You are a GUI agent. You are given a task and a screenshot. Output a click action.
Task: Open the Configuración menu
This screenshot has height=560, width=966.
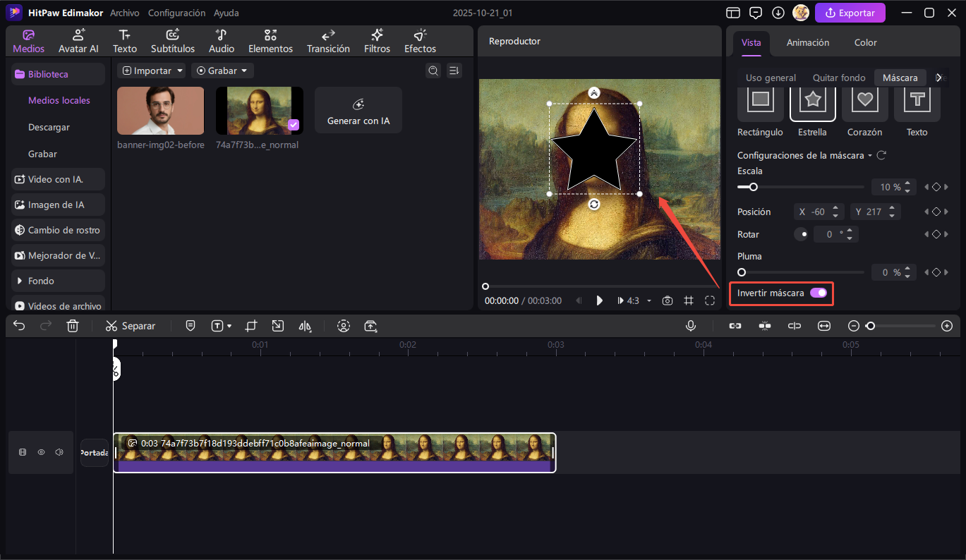pyautogui.click(x=176, y=13)
